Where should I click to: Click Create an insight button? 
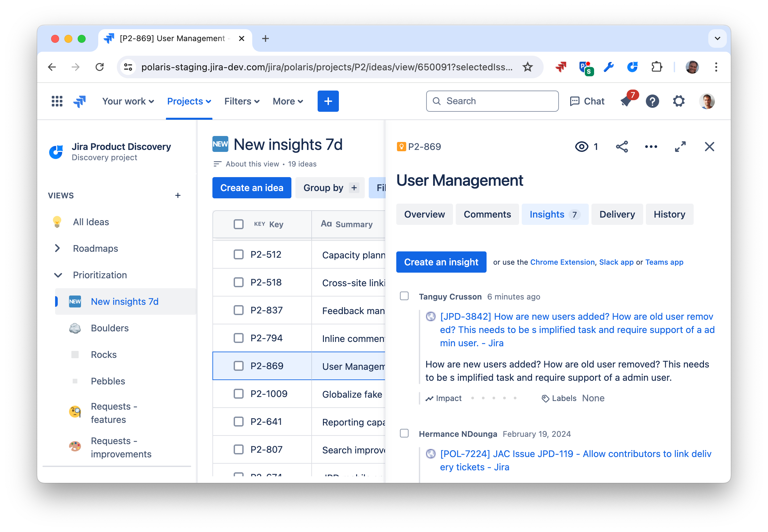441,262
